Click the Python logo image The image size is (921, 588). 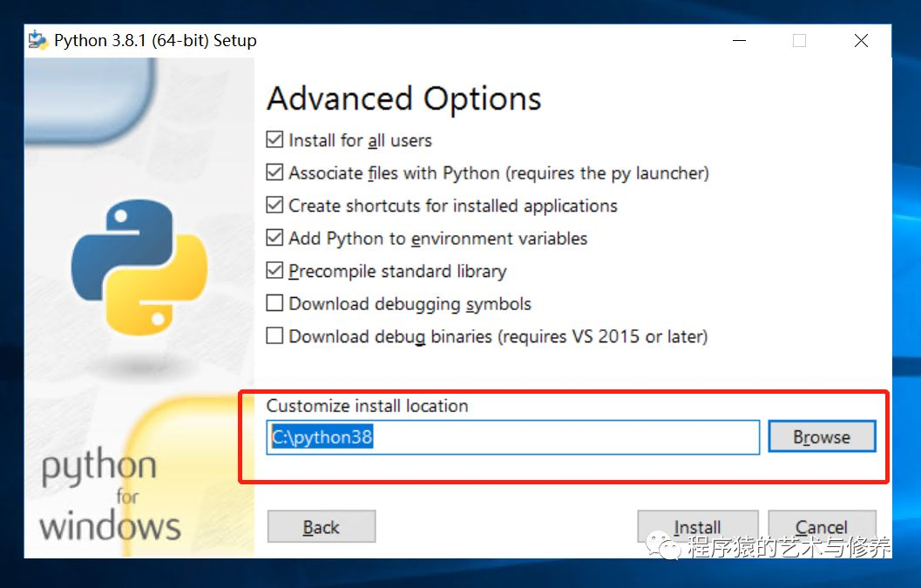point(139,267)
